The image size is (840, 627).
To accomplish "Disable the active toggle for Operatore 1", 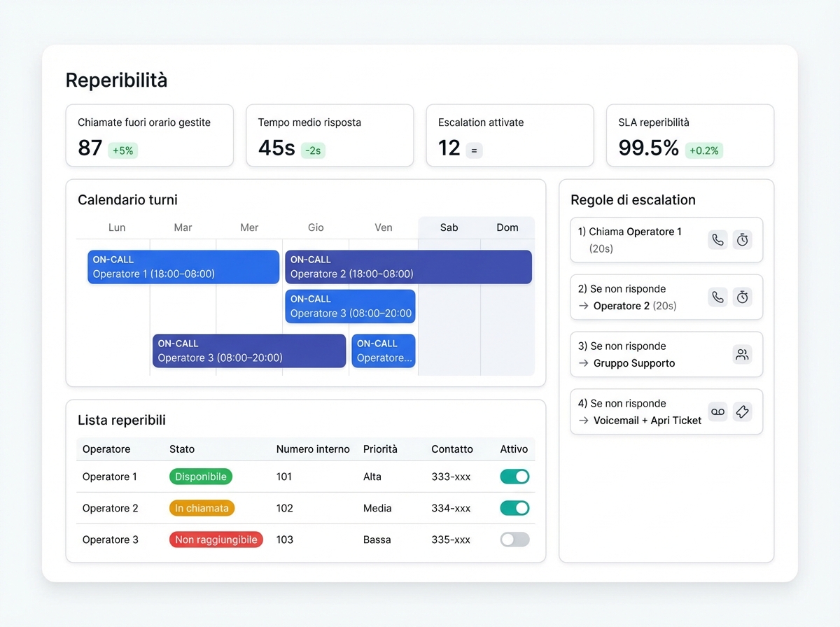I will coord(514,477).
